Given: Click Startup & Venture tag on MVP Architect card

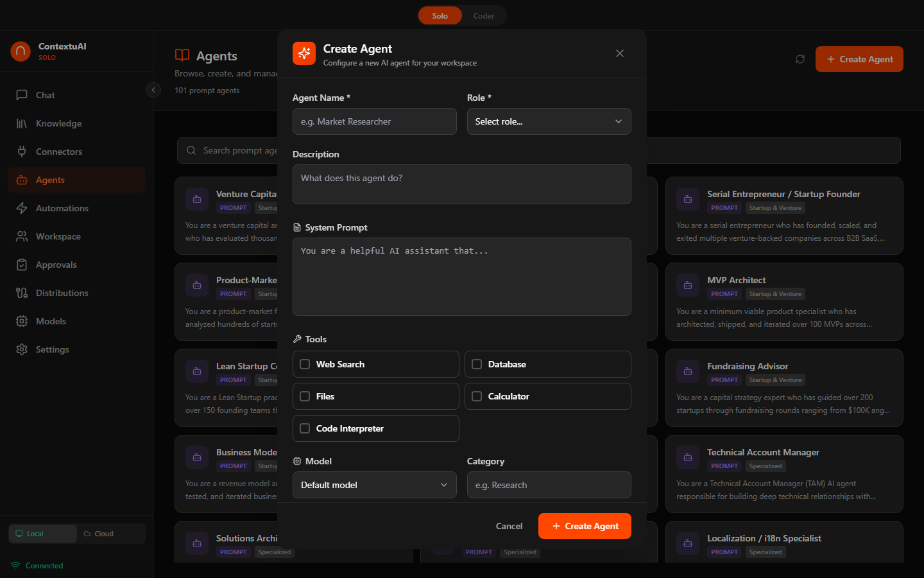Looking at the screenshot, I should point(775,294).
